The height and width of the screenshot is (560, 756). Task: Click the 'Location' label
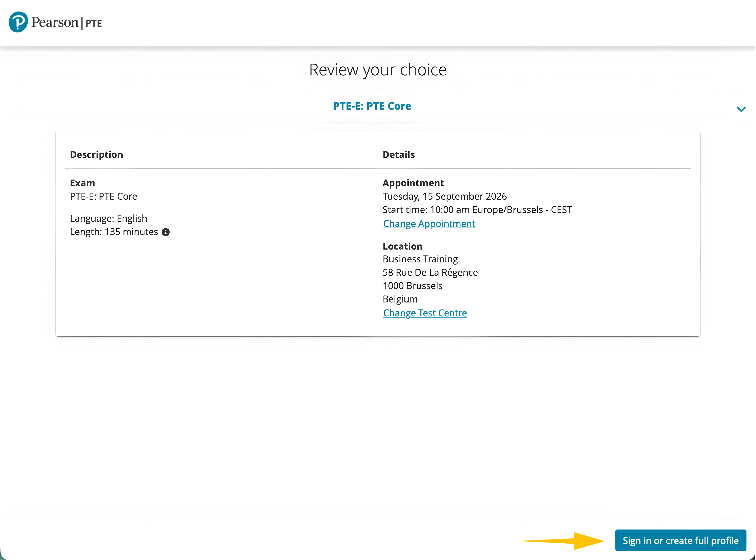point(402,246)
